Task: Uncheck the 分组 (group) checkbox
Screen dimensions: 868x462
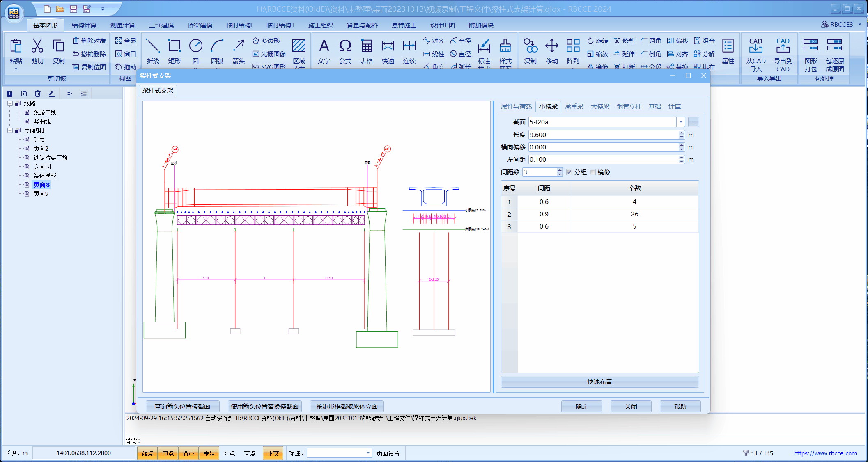Action: [569, 172]
